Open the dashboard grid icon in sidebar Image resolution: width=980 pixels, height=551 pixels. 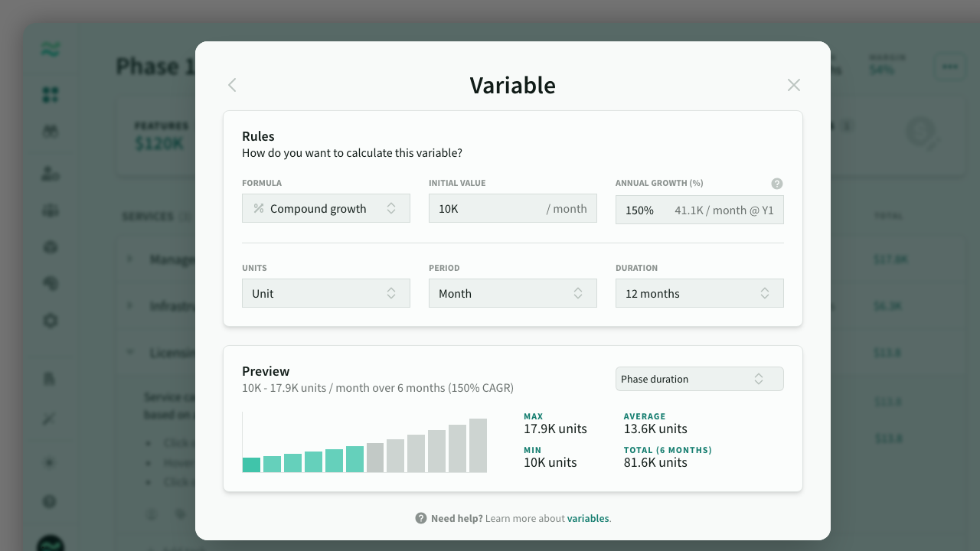pyautogui.click(x=51, y=95)
